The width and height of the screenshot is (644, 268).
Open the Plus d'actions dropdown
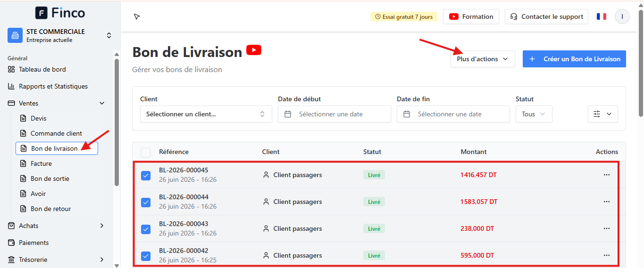[483, 59]
